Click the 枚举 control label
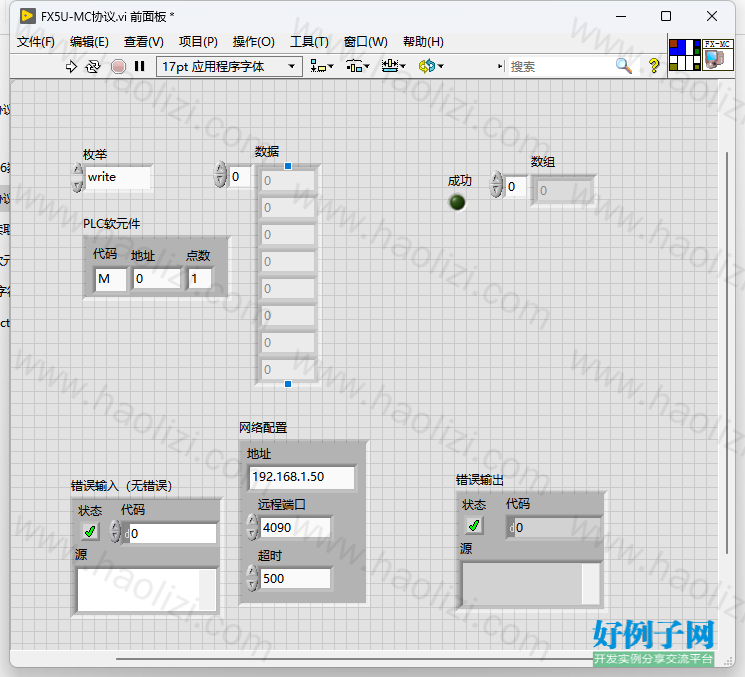Image resolution: width=745 pixels, height=677 pixels. click(95, 154)
